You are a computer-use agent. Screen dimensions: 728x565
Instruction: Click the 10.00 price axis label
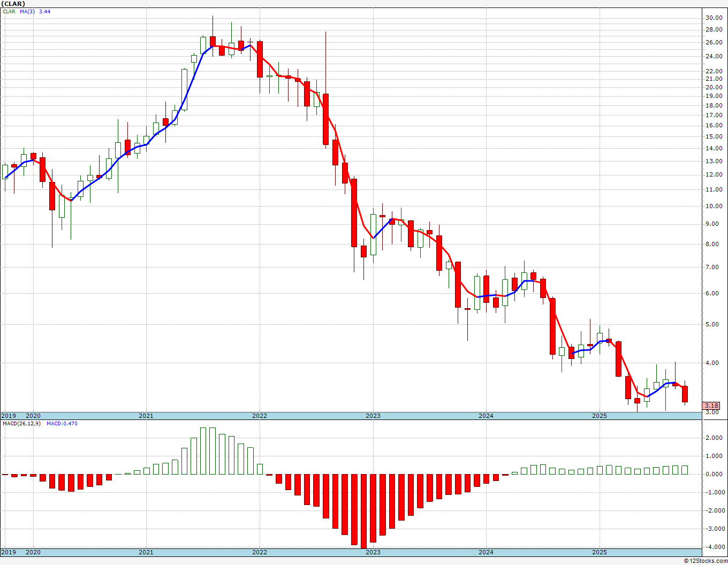[714, 207]
